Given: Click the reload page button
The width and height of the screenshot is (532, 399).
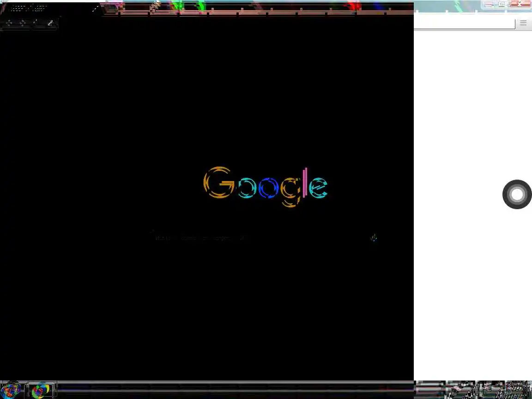Looking at the screenshot, I should click(36, 23).
